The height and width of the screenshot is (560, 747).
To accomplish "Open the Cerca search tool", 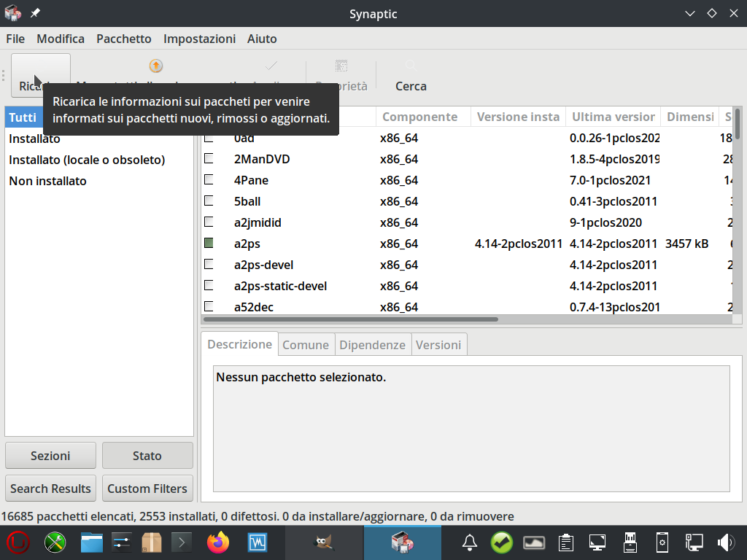I will (x=411, y=76).
